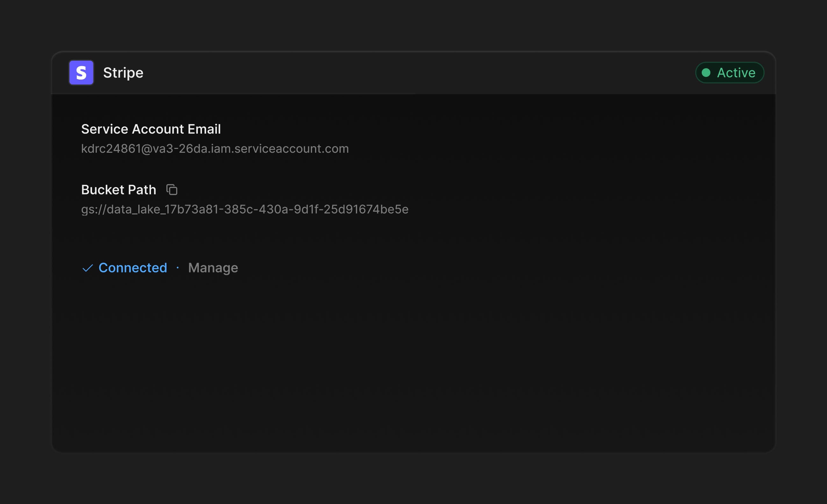The width and height of the screenshot is (827, 504).
Task: Click the copy icon beside Bucket Path label
Action: (x=172, y=189)
